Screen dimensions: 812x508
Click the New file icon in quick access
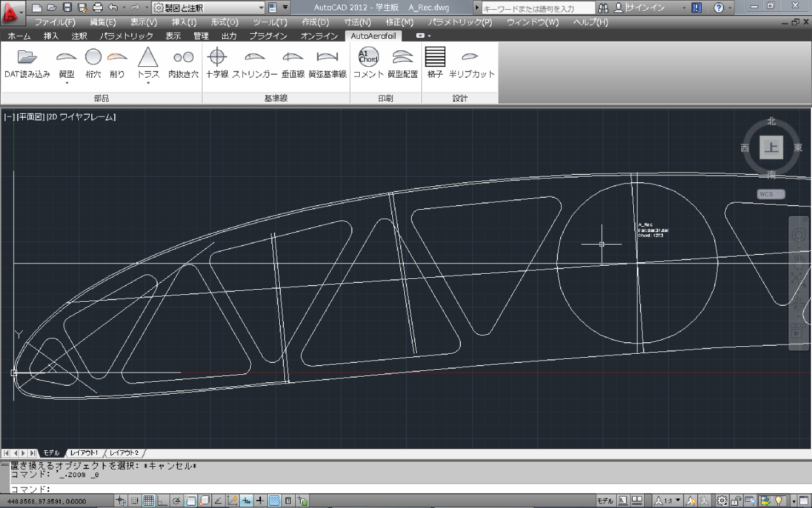(x=37, y=7)
